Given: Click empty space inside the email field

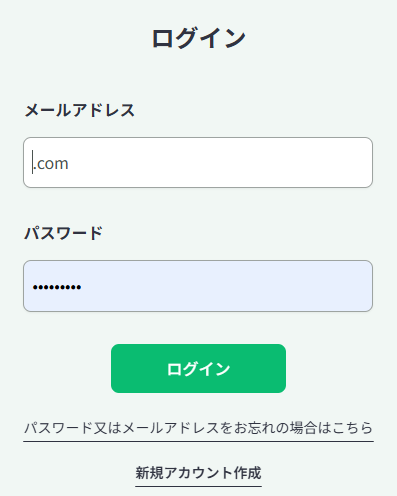Looking at the screenshot, I should pyautogui.click(x=220, y=162).
